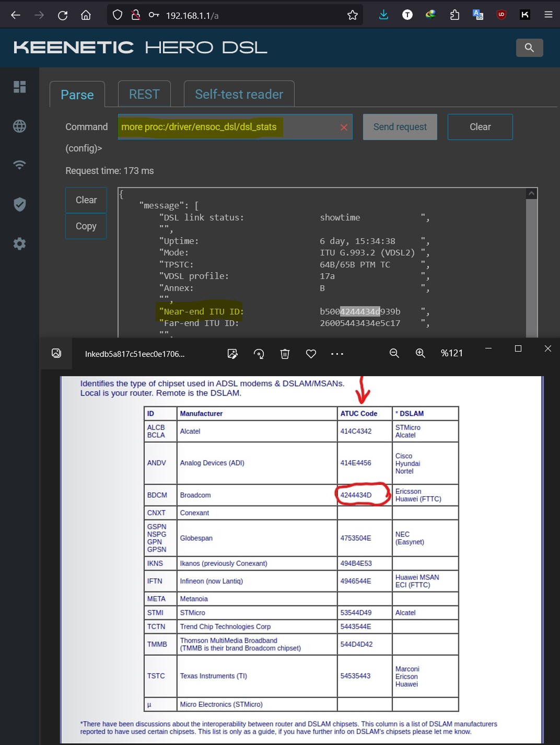Open the browser extensions puzzle icon
Screen dimensions: 560x745
454,15
